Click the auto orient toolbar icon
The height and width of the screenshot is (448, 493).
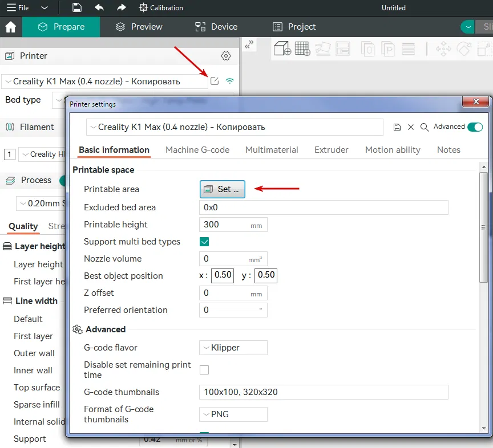coord(323,48)
